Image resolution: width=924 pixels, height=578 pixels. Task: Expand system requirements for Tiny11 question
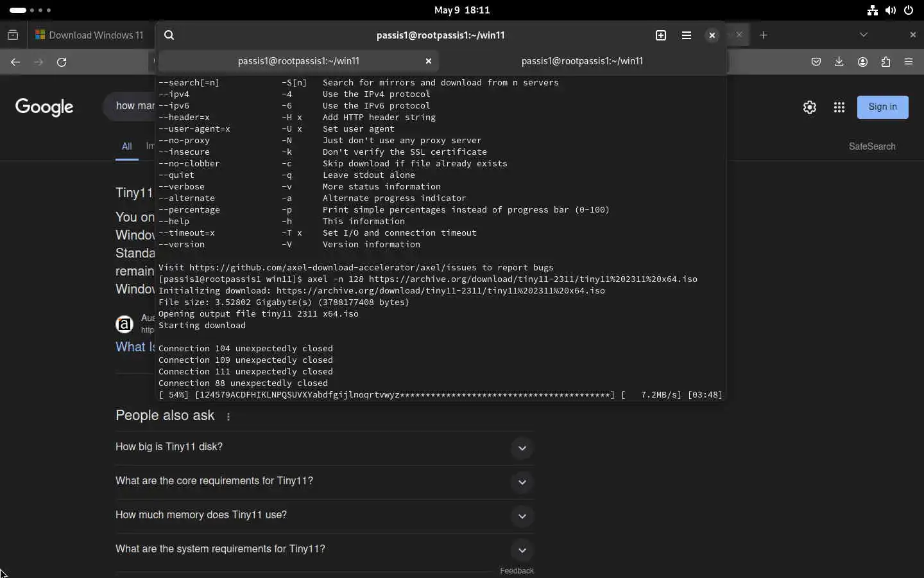point(325,550)
